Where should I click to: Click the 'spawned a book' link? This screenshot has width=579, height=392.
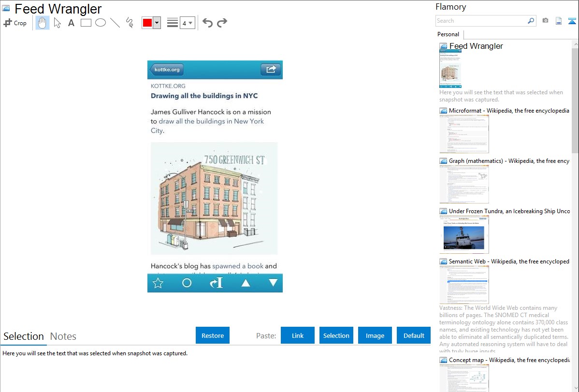(x=238, y=266)
